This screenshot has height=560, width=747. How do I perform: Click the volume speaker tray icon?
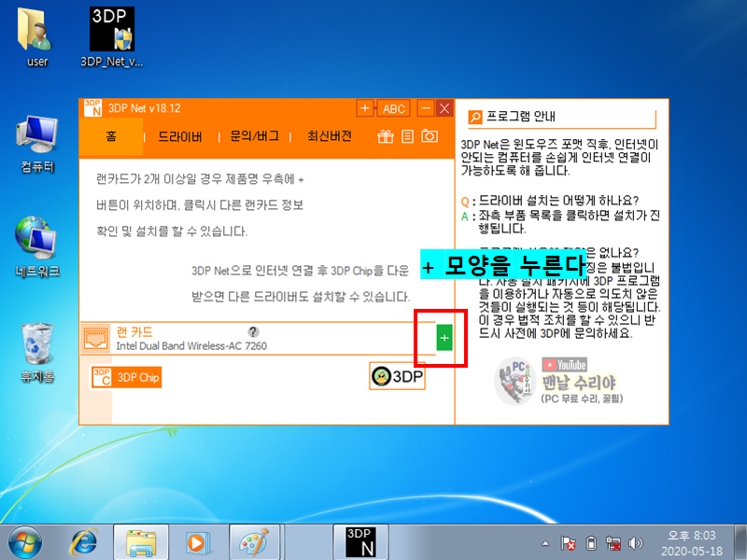coord(635,543)
